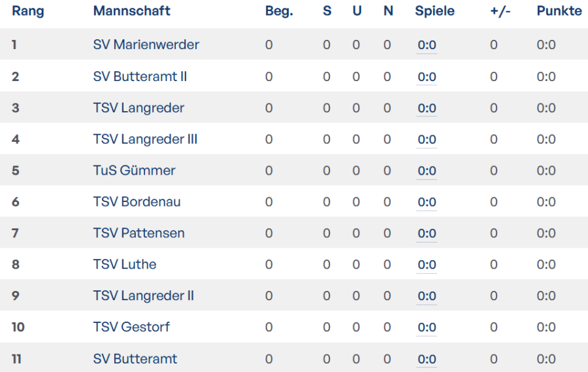Click the Spiele 0:0 link for TSV Gestorf

pyautogui.click(x=427, y=328)
